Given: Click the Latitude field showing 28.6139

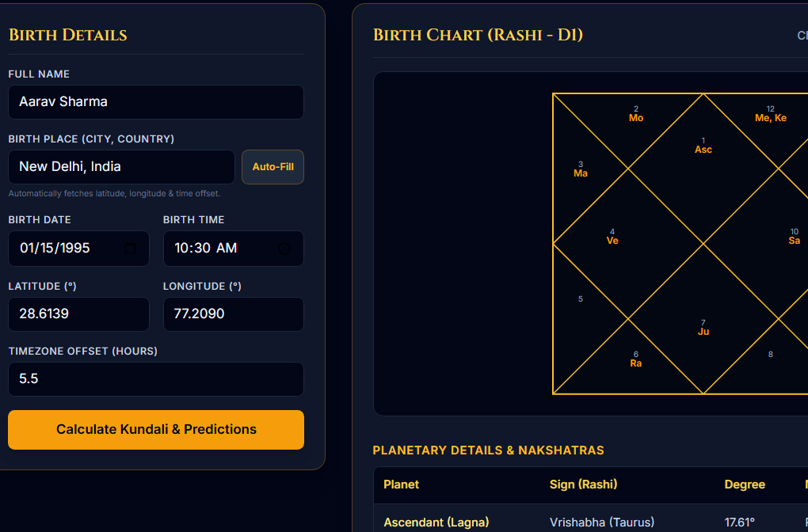Looking at the screenshot, I should pyautogui.click(x=79, y=314).
